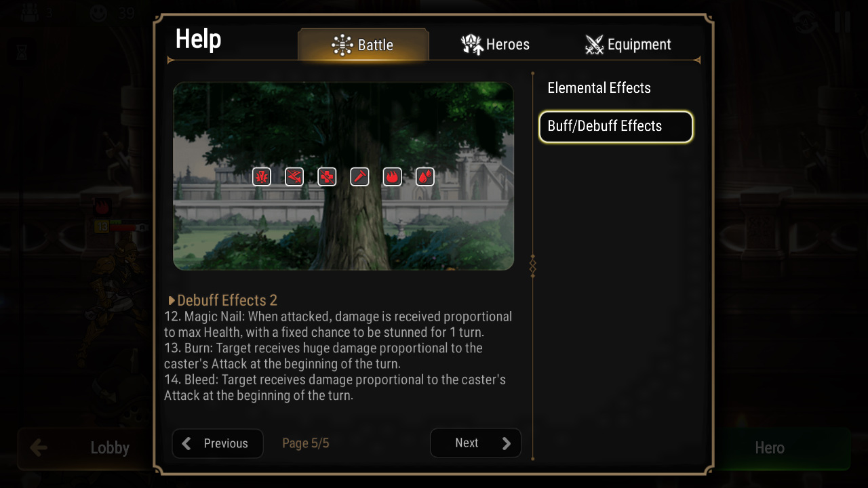Click the Bleed blood drops debuff icon
Viewport: 868px width, 488px height.
tap(425, 177)
